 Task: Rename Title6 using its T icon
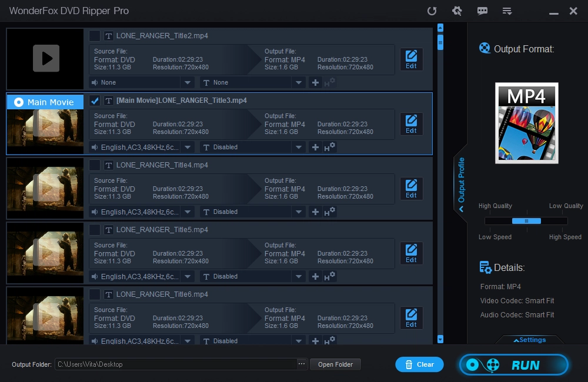point(108,294)
